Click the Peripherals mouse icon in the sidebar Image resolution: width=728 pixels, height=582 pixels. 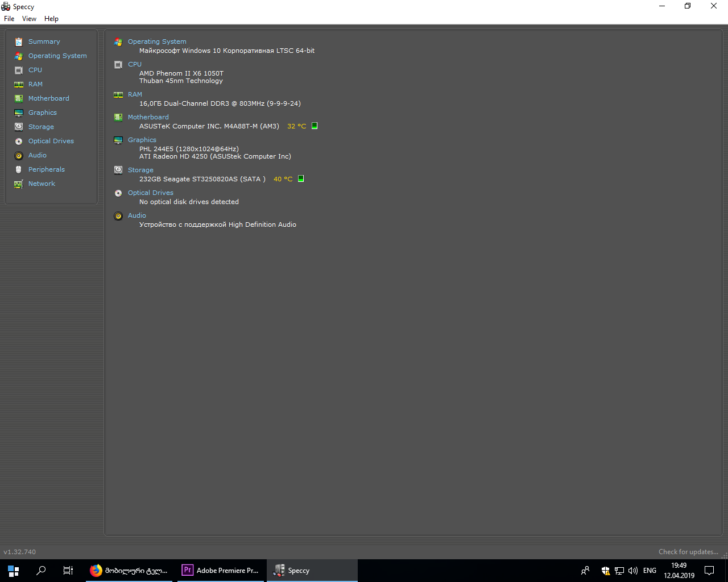point(19,169)
